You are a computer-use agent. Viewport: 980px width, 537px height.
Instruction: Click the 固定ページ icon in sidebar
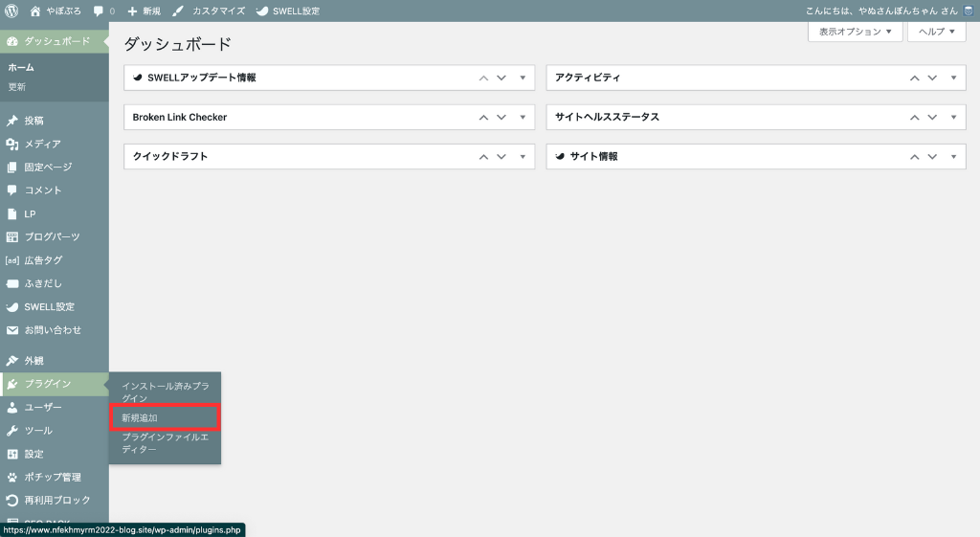tap(11, 167)
